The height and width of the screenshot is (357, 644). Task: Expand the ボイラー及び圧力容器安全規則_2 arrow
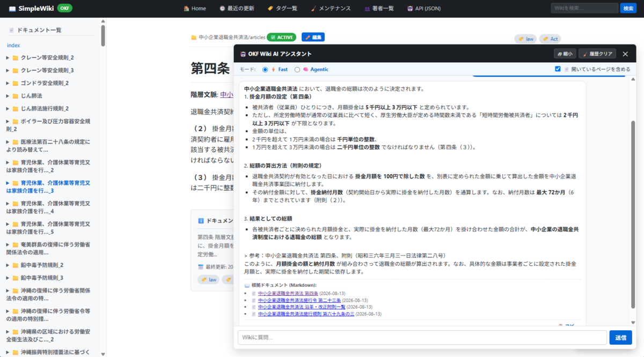[8, 122]
